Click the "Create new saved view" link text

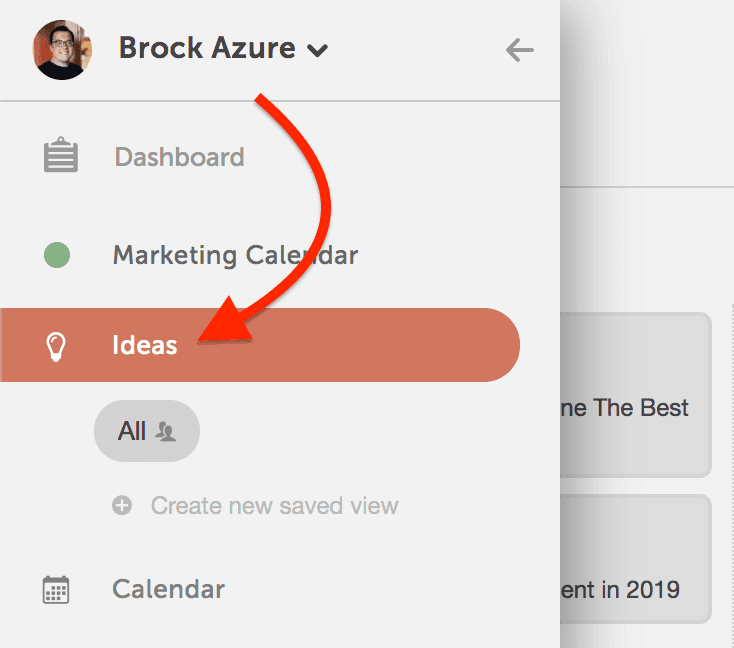pyautogui.click(x=274, y=506)
